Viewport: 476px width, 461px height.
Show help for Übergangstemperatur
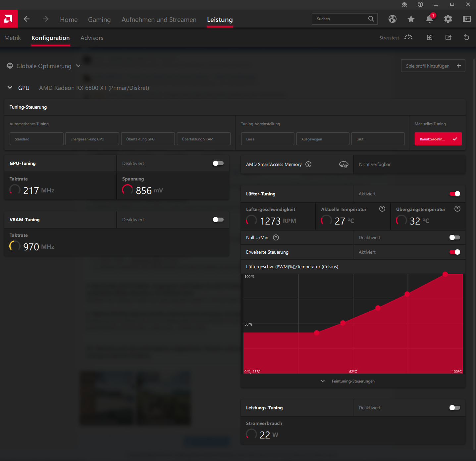[457, 209]
